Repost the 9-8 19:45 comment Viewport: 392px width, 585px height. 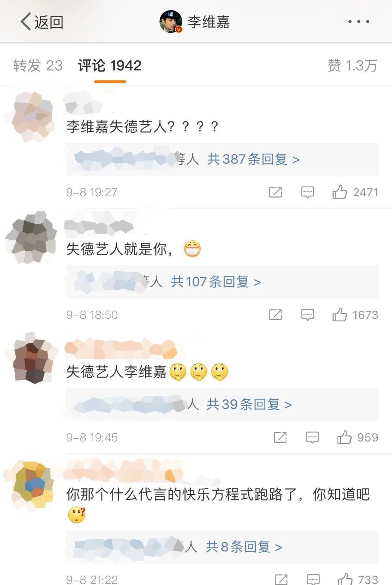tap(280, 437)
